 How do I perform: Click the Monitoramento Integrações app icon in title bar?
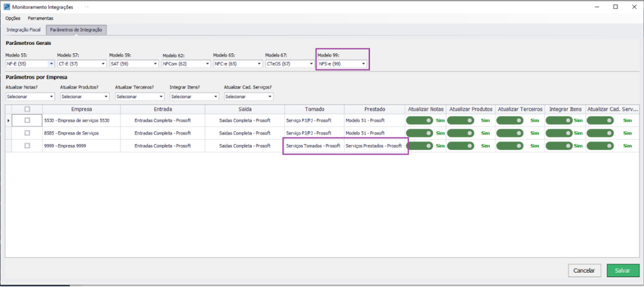(6, 7)
